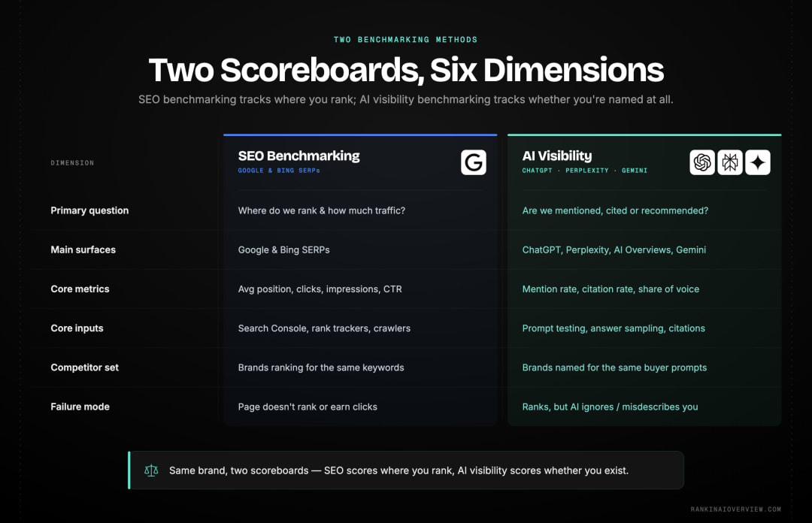Click the 'DIMENSION' column label
Viewport: 812px width, 523px height.
(x=72, y=162)
